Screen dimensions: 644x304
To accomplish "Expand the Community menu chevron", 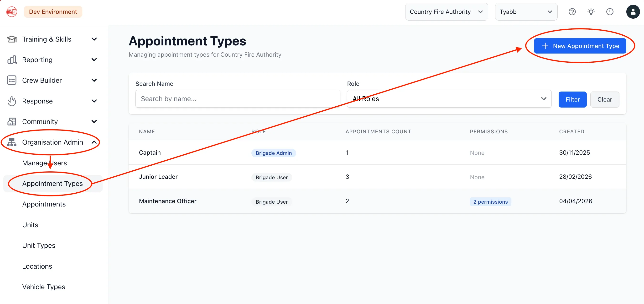I will [94, 122].
